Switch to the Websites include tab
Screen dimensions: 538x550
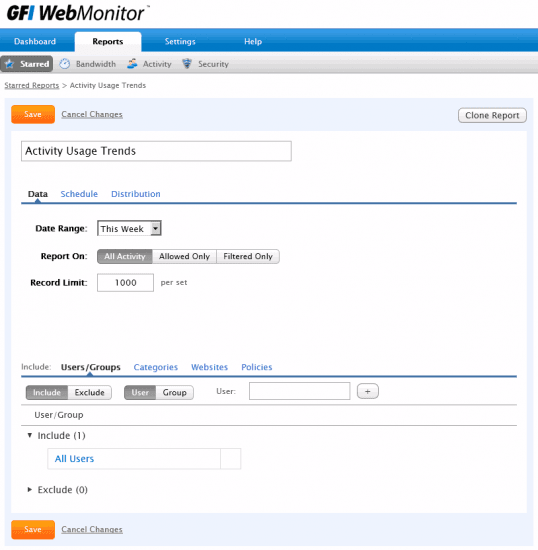pos(209,367)
